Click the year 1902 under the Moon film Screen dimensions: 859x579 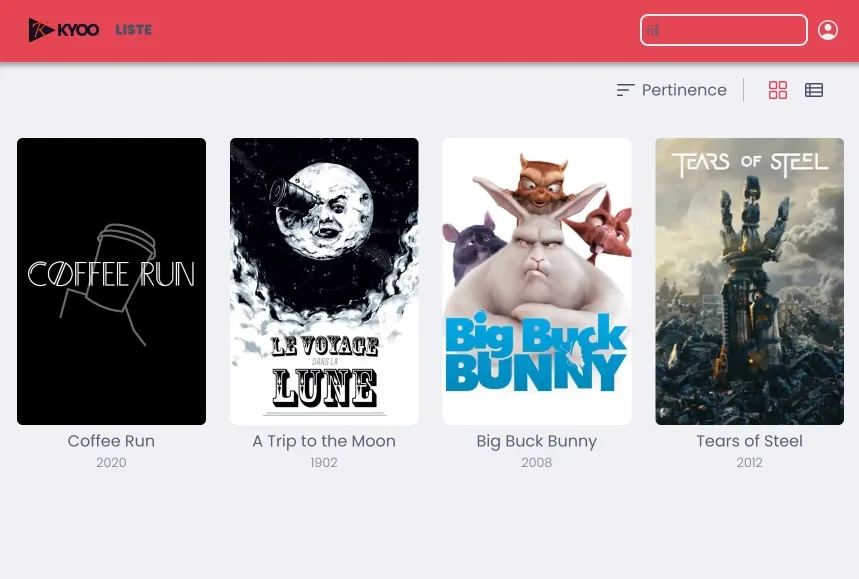324,463
